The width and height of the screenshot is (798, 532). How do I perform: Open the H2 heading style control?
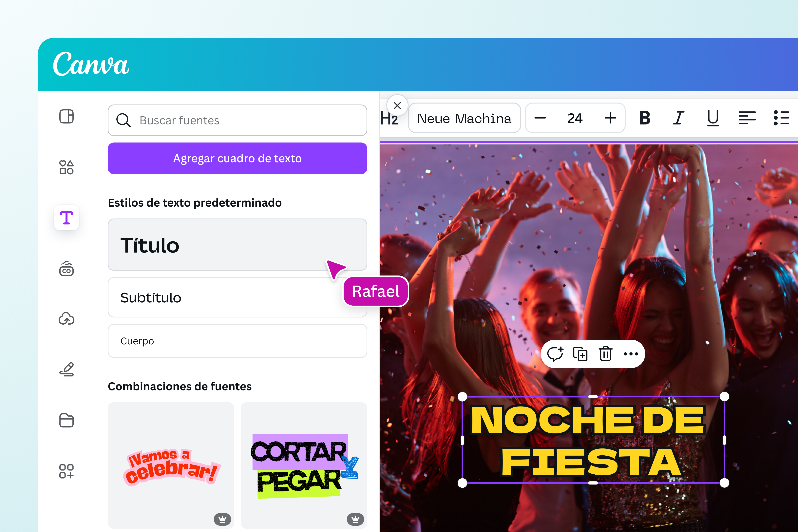click(x=389, y=118)
